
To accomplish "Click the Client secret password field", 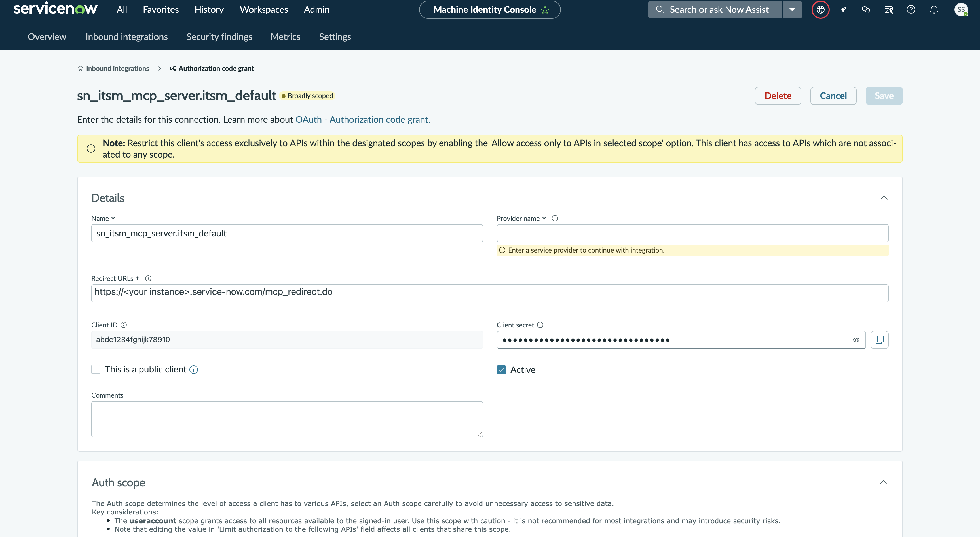I will 681,340.
